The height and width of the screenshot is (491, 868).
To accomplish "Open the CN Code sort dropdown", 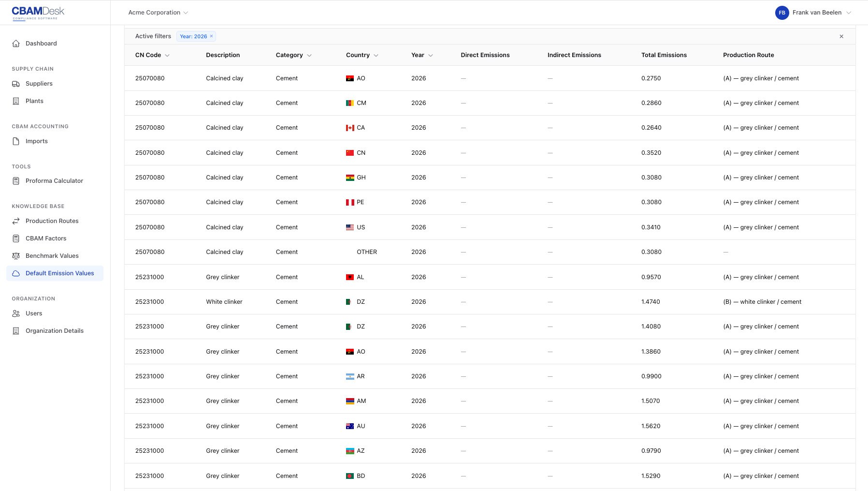I will [x=168, y=55].
